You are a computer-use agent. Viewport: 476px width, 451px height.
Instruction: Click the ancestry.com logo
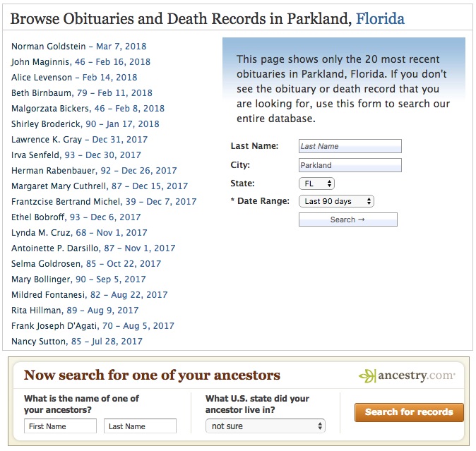(x=407, y=375)
